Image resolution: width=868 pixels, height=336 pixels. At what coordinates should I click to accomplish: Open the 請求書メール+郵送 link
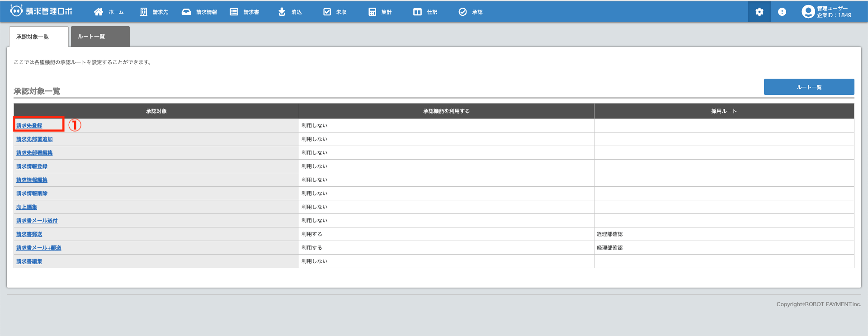click(39, 248)
